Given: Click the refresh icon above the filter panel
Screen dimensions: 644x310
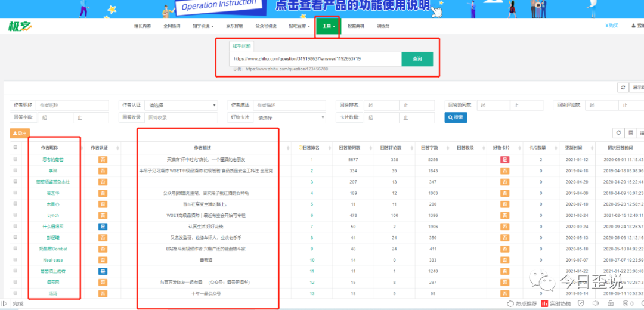Looking at the screenshot, I should 623,88.
